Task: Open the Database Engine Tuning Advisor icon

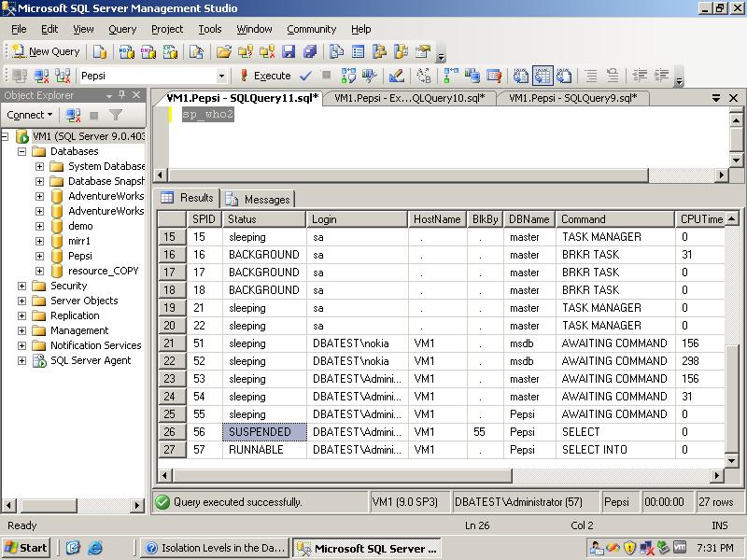Action: click(x=367, y=76)
